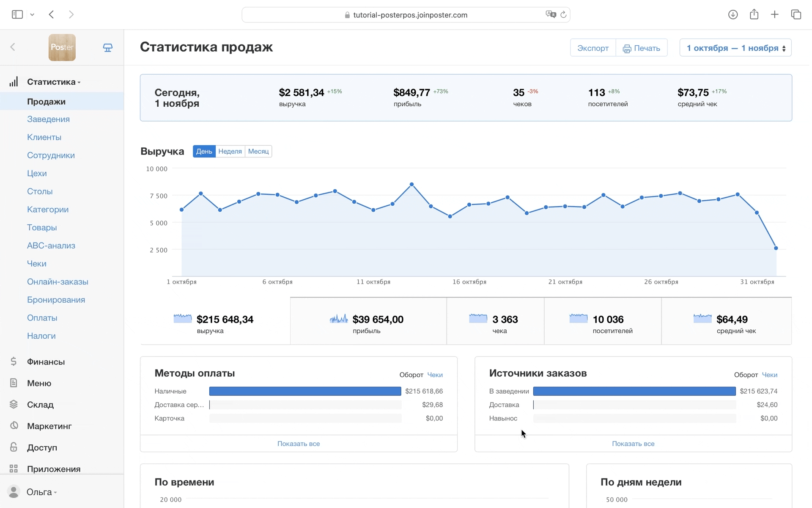This screenshot has width=812, height=508.
Task: Click the Наличные blue payment bar
Action: point(305,391)
